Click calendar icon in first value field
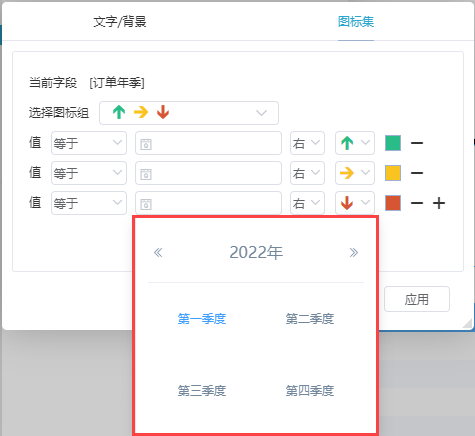This screenshot has height=436, width=475. 146,144
